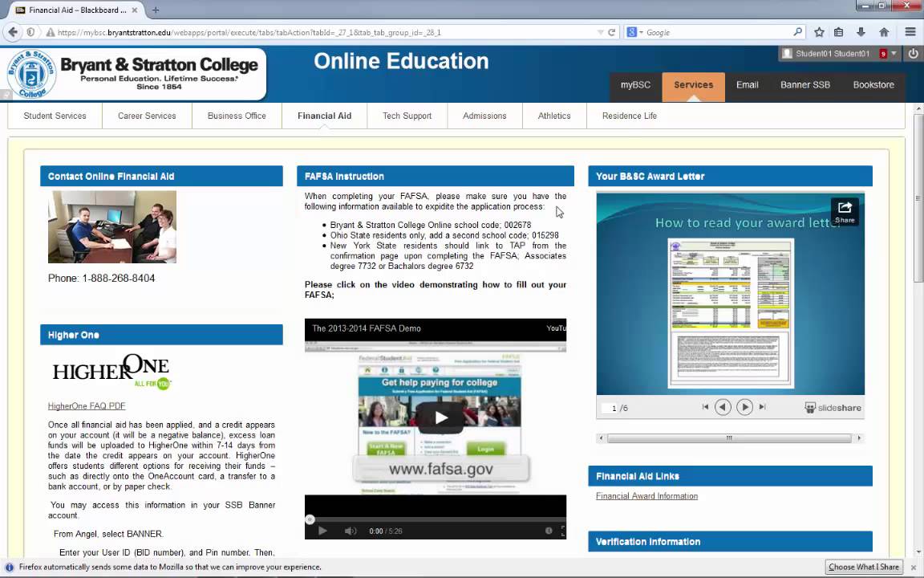The image size is (924, 578).
Task: Go to the first slide of the presentation
Action: [705, 407]
